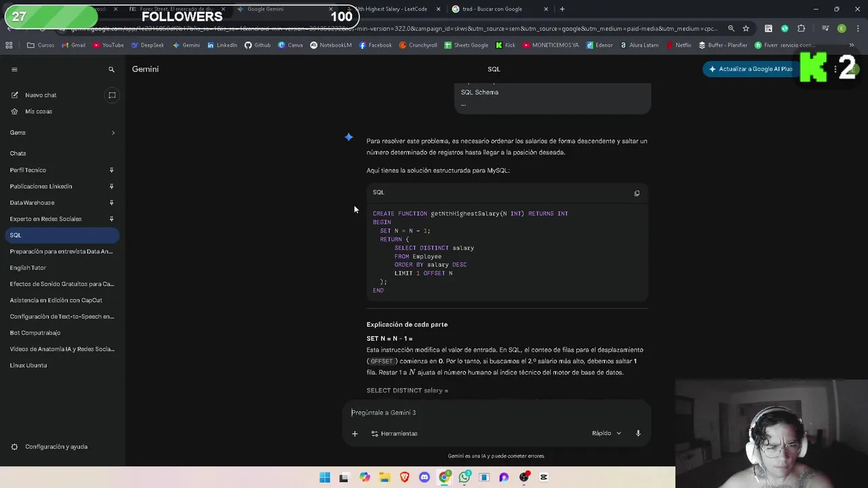Screen dimensions: 868x488
Task: Open the Chrome profile avatar
Action: pyautogui.click(x=842, y=28)
